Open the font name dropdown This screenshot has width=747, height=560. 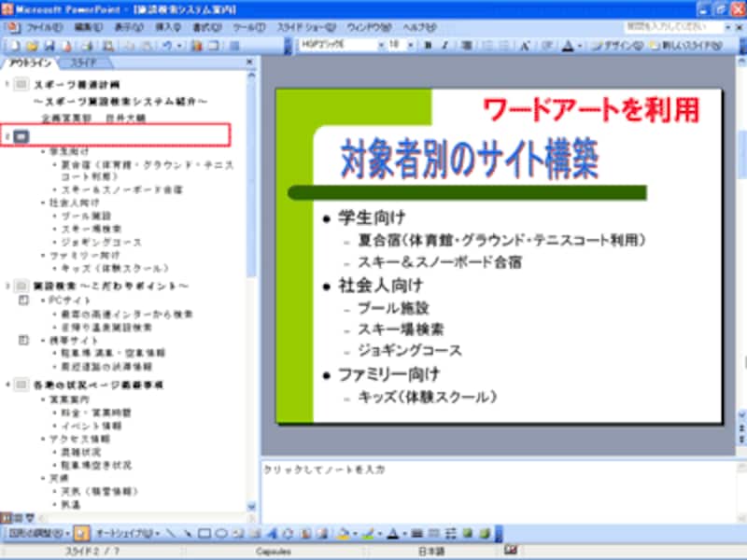[380, 45]
